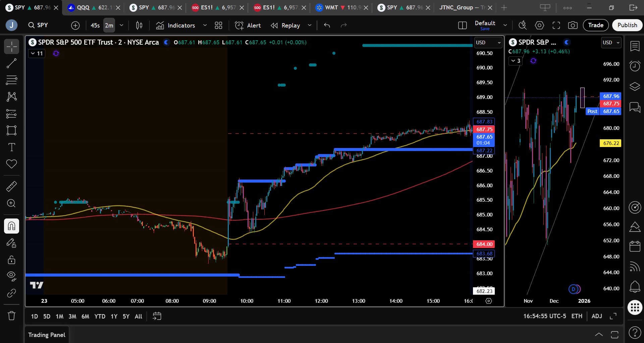Viewport: 644px width, 343px height.
Task: Click the SPY symbol search field
Action: (43, 25)
